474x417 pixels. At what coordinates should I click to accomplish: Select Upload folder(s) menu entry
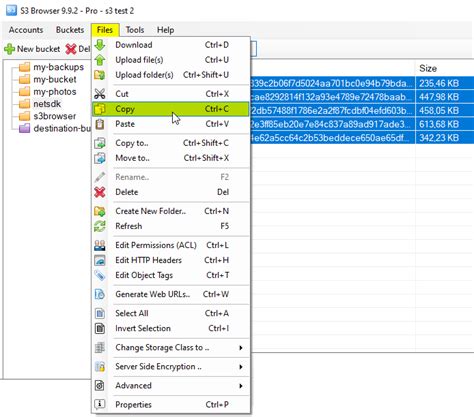(x=171, y=75)
